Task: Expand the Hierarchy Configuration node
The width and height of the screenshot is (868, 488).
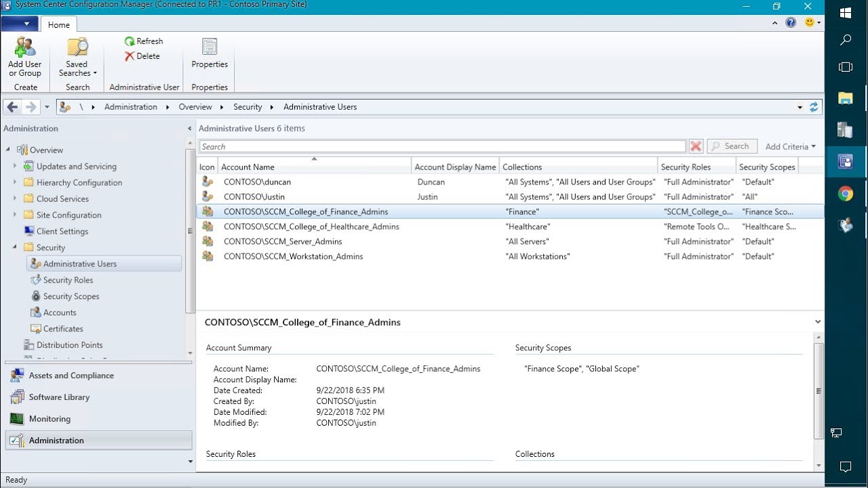Action: coord(15,182)
